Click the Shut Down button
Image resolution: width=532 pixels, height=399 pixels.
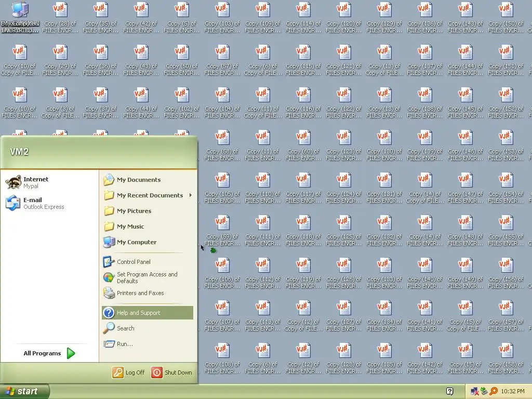[171, 372]
